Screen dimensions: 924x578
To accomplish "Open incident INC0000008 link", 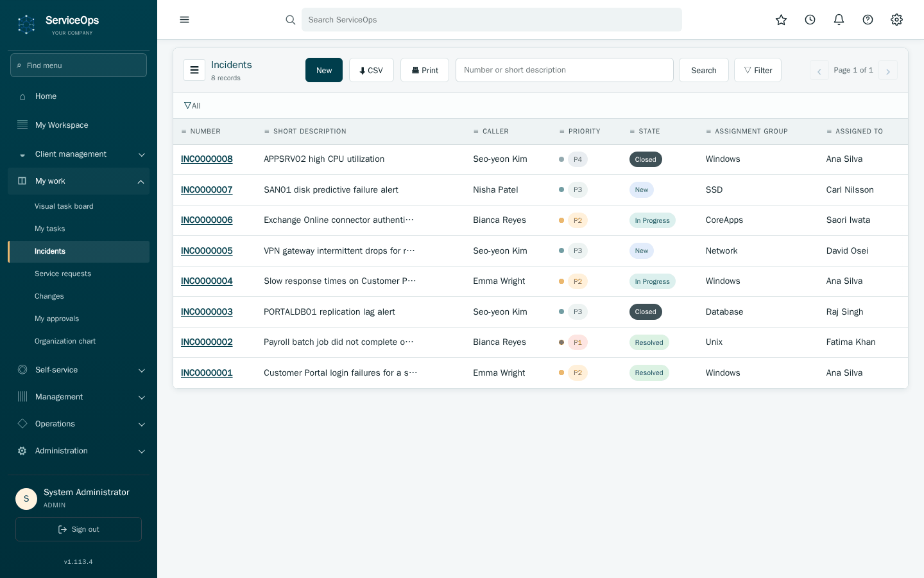I will tap(207, 159).
